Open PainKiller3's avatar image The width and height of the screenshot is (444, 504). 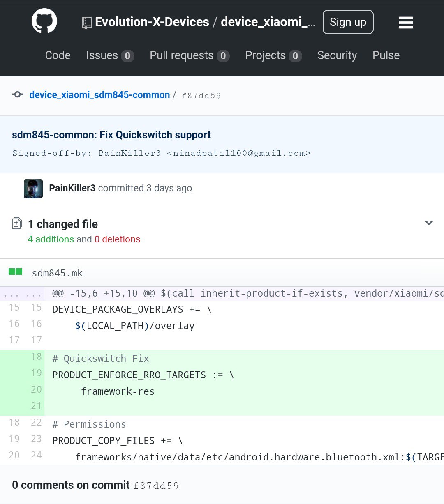tap(33, 189)
